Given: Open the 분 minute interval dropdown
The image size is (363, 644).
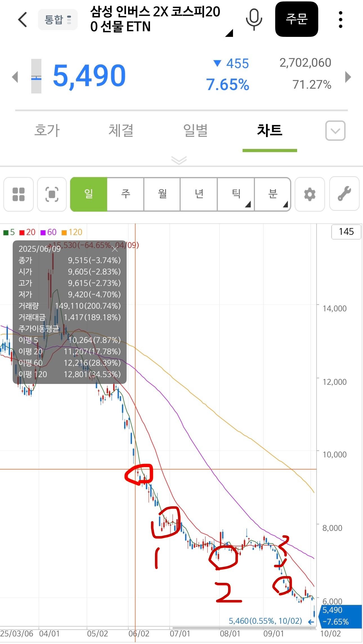Looking at the screenshot, I should pos(273,194).
